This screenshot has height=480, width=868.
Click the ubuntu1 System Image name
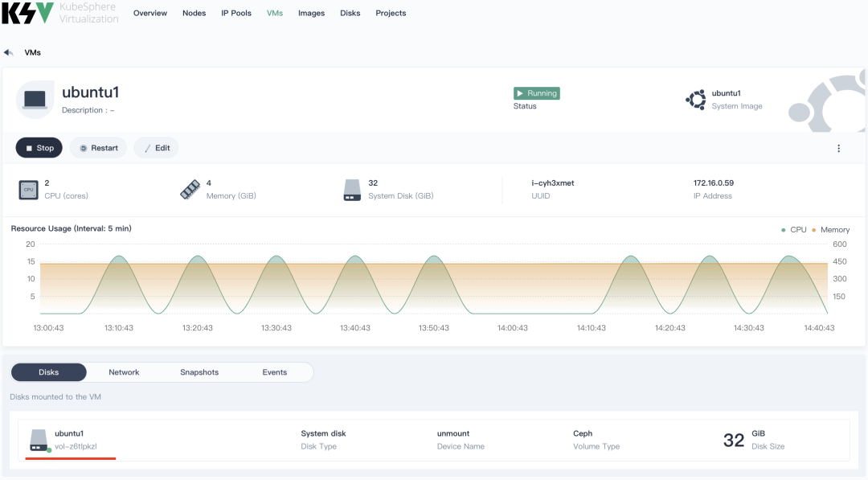[x=727, y=93]
